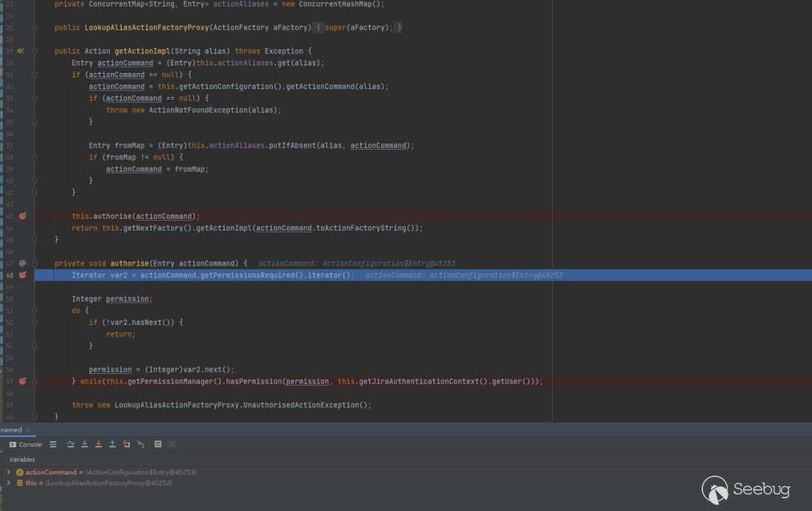Screen dimensions: 812x511
Task: Click the Step Out debugger icon
Action: [x=112, y=444]
